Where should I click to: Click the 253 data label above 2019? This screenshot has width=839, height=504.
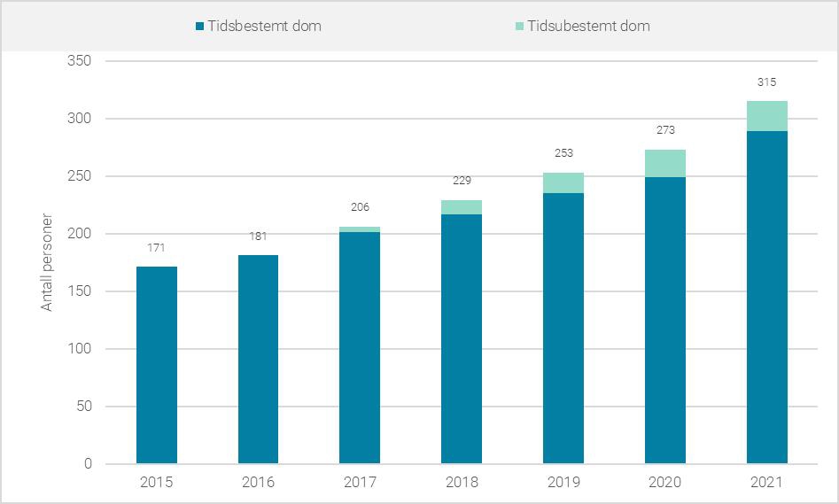[x=563, y=153]
